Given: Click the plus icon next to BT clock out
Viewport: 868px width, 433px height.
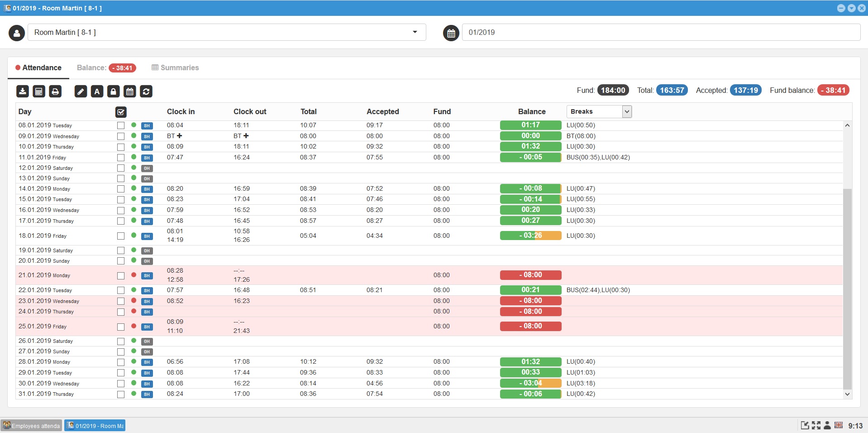Looking at the screenshot, I should 246,136.
